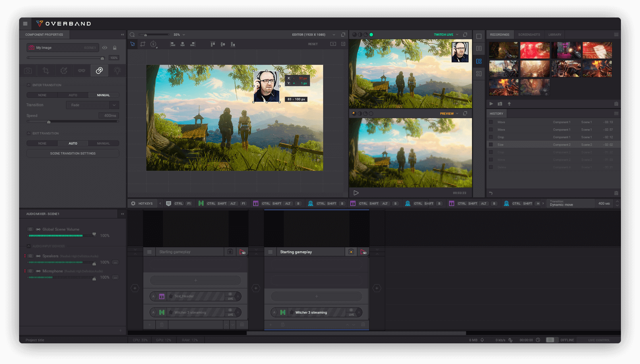Collapse the Component Properties panel
640x364 pixels.
point(122,35)
